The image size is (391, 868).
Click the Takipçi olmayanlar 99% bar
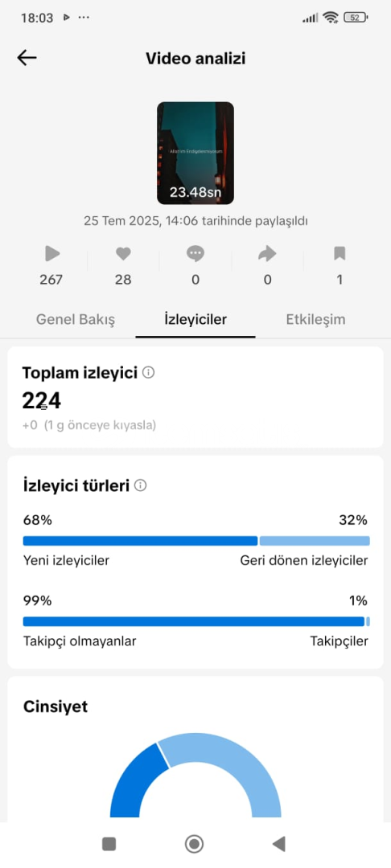[194, 621]
